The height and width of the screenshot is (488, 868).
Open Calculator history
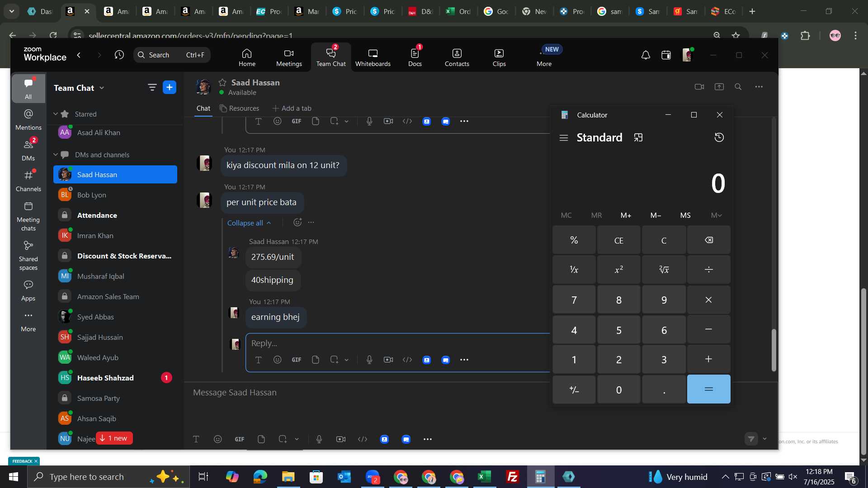[x=719, y=137]
